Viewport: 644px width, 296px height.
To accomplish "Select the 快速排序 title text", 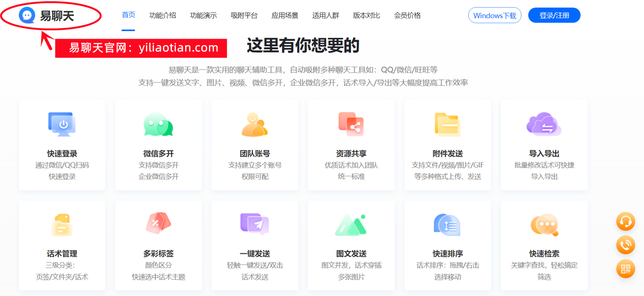I will 448,254.
